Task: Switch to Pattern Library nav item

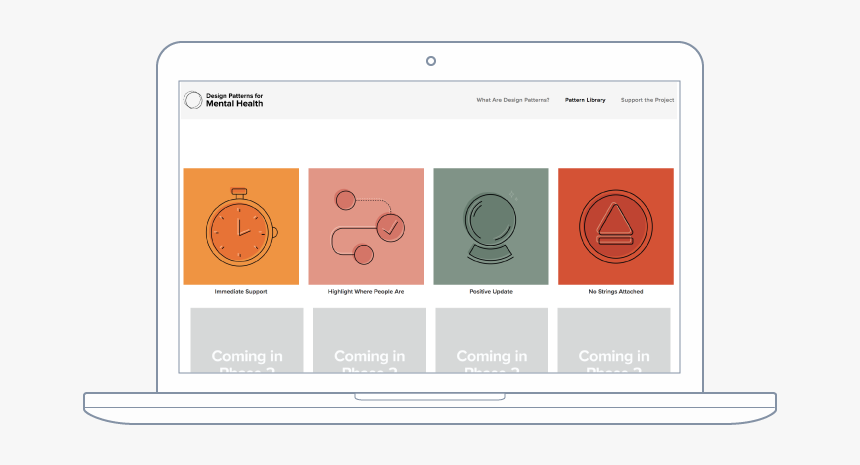Action: [585, 100]
